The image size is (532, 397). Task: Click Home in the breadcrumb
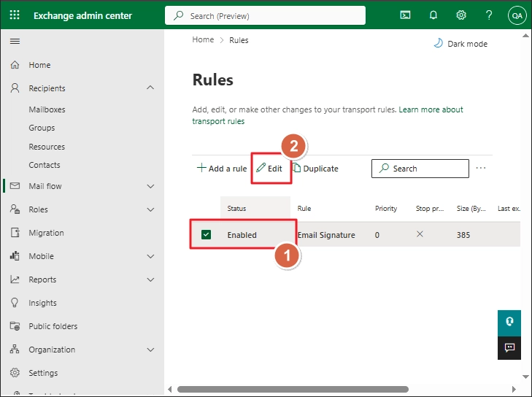point(203,39)
